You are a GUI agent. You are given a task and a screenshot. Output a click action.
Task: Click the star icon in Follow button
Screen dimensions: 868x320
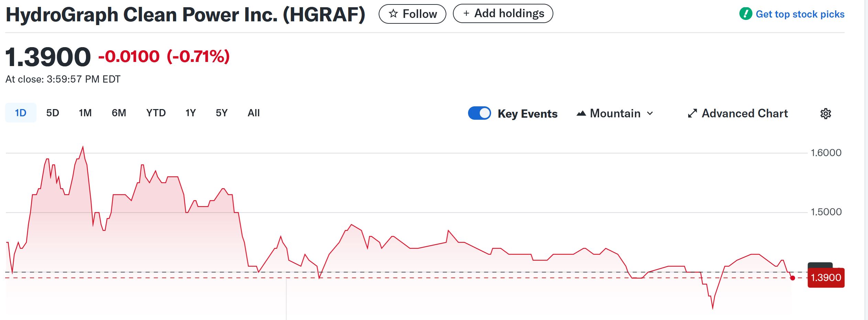tap(393, 14)
